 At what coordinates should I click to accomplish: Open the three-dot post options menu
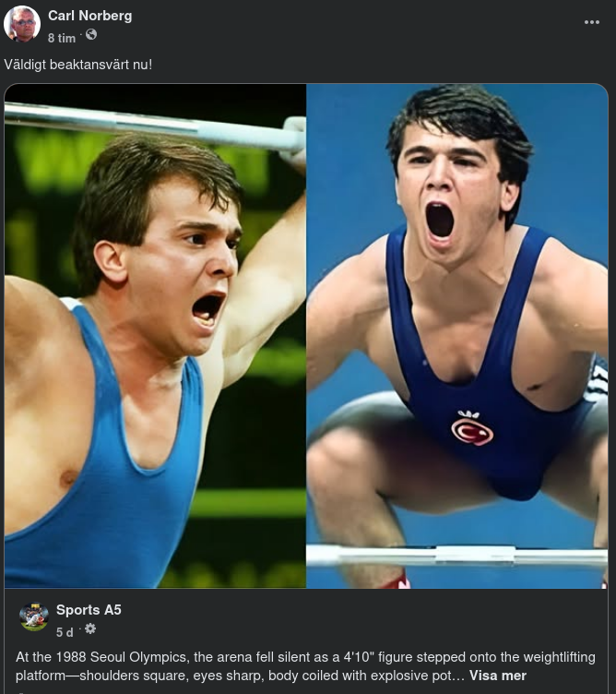tap(592, 22)
